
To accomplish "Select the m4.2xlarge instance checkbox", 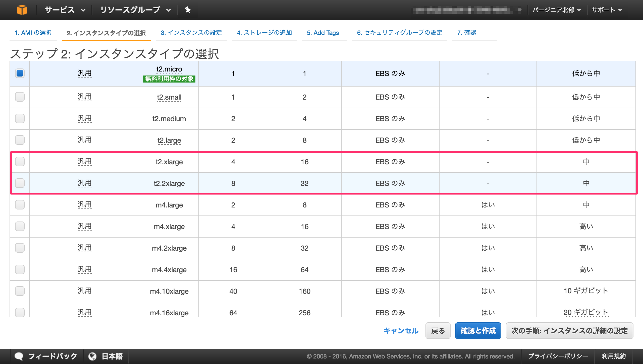I will point(20,248).
